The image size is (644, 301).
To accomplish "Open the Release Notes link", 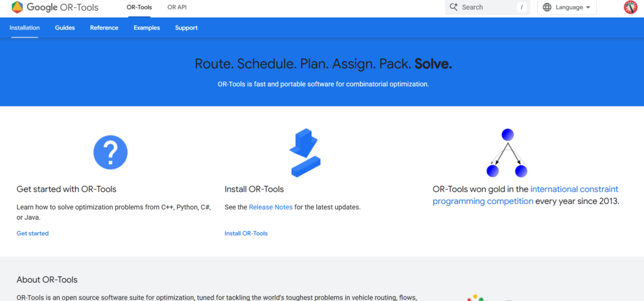I will click(x=270, y=207).
